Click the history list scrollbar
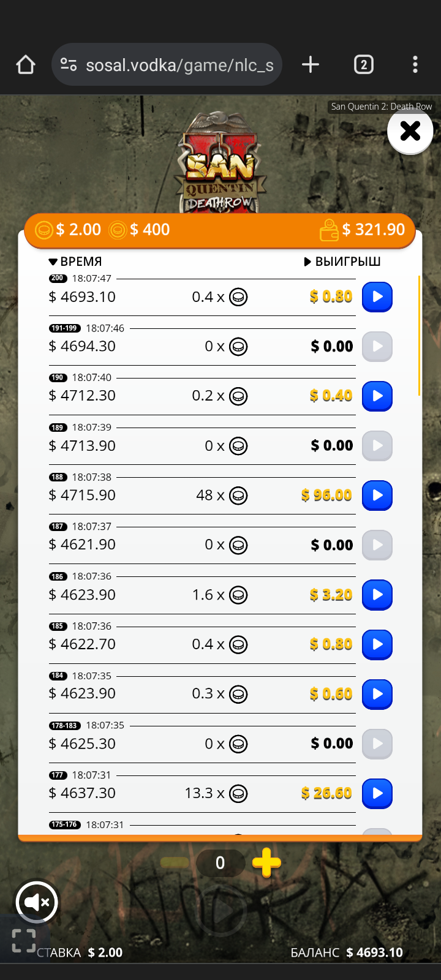Image resolution: width=441 pixels, height=980 pixels. tap(420, 336)
